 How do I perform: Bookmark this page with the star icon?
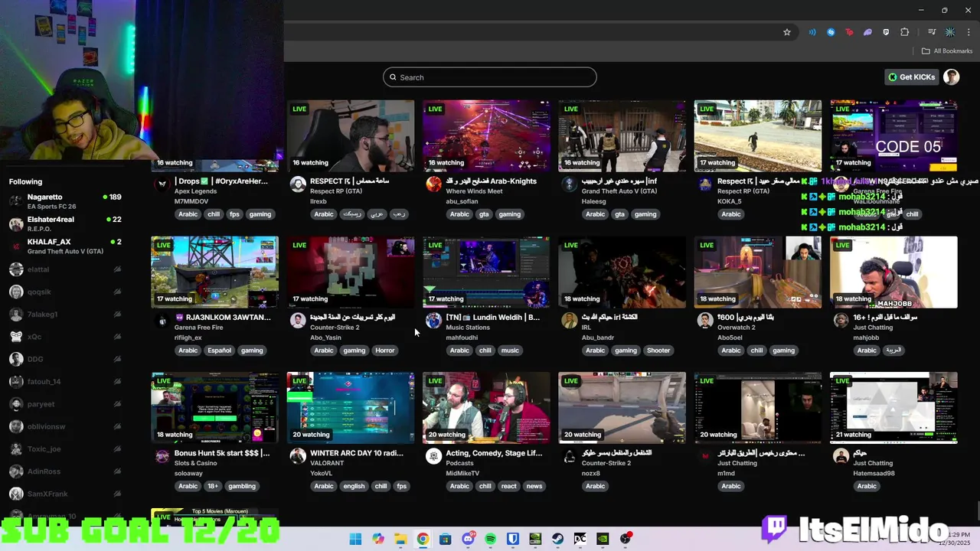786,32
